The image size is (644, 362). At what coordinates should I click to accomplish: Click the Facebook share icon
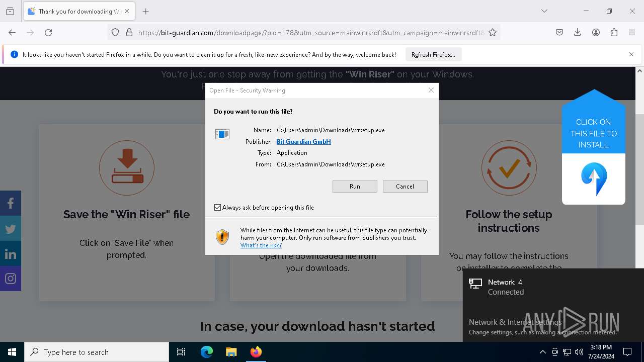point(11,203)
